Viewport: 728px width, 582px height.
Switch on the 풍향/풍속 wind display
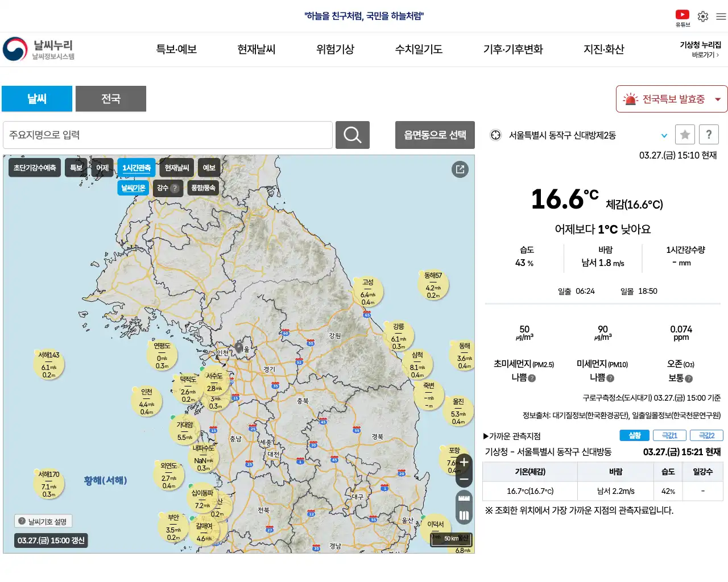(x=203, y=188)
